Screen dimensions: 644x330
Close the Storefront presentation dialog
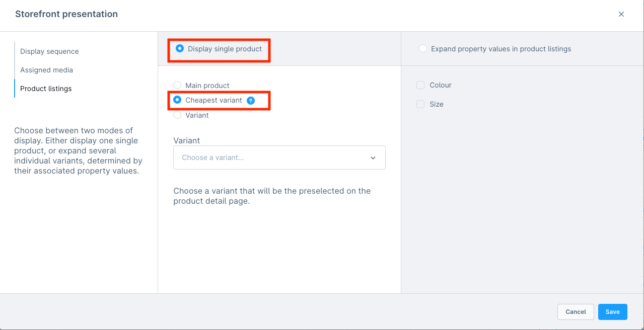(x=621, y=14)
